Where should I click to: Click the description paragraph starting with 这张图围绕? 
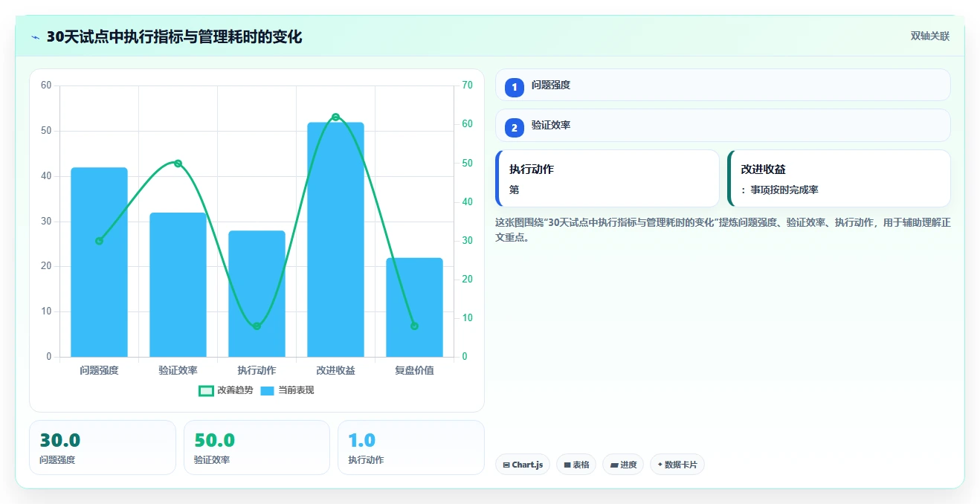click(x=723, y=230)
